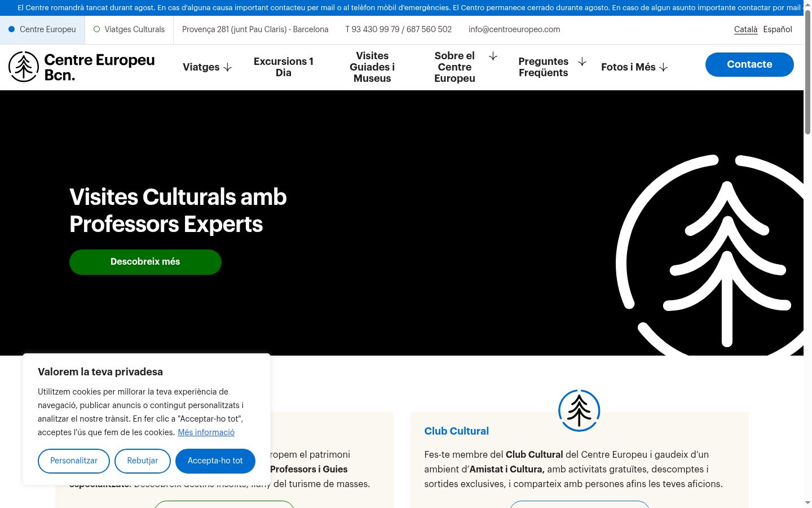This screenshot has width=812, height=508.
Task: Click the vertical scrollbar thumb
Action: [807, 72]
